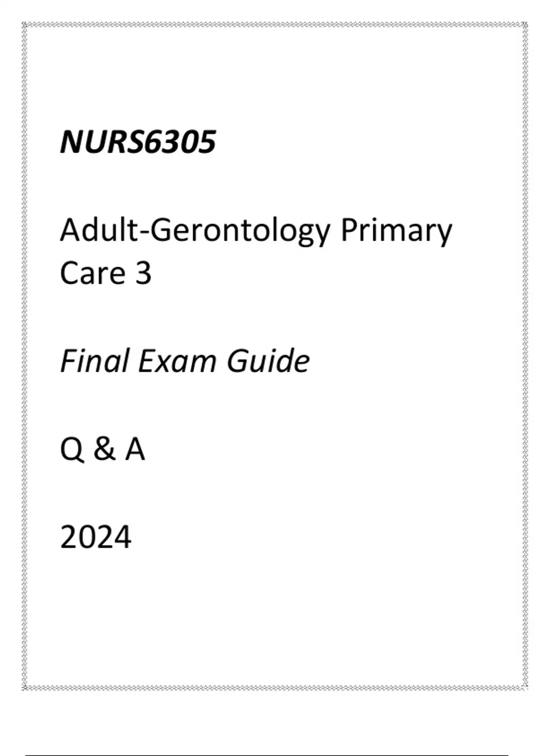Screen dimensions: 534x756
Task: Click the NURS6305 course code heading
Action: [138, 142]
